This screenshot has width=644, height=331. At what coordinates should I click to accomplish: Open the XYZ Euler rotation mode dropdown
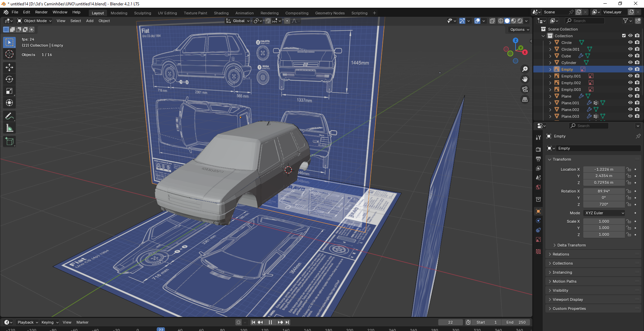(604, 213)
